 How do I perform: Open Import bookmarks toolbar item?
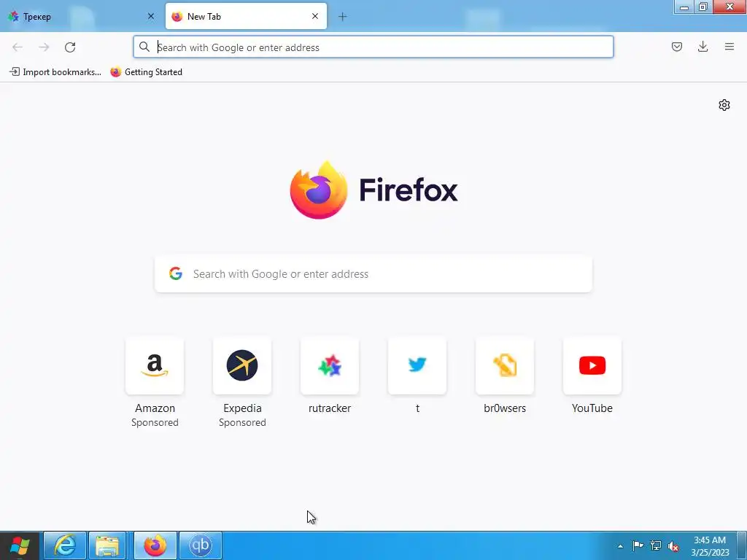(55, 72)
